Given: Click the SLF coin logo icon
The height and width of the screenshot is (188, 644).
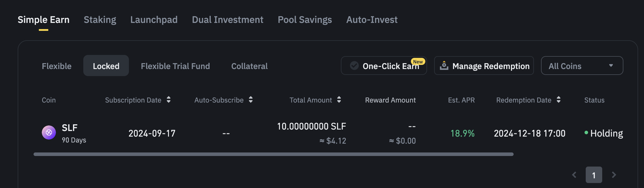Looking at the screenshot, I should point(49,132).
